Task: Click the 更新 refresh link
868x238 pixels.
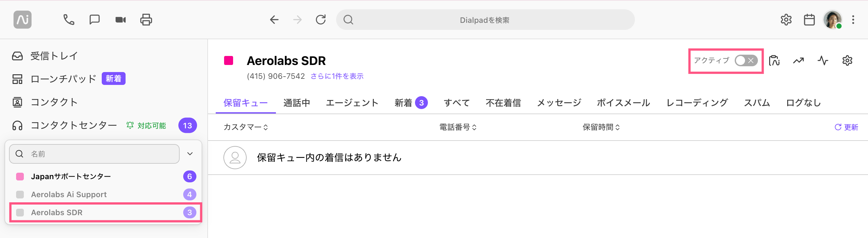Action: coord(846,127)
